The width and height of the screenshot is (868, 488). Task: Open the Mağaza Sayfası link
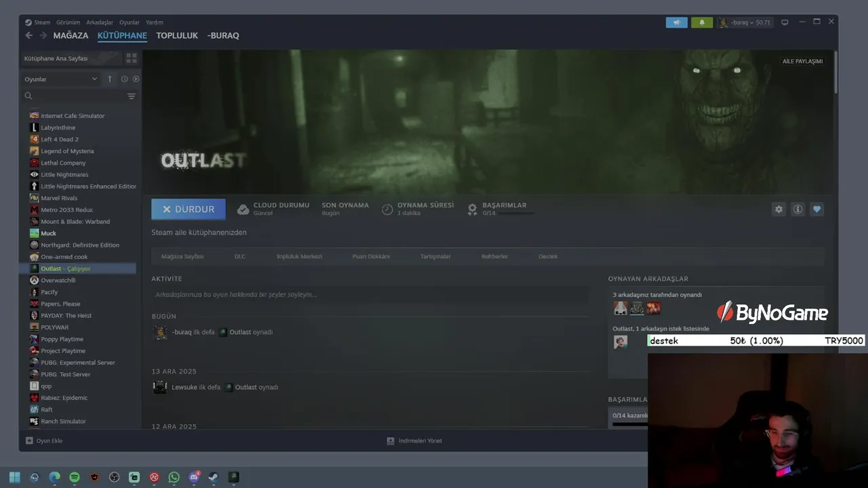click(x=182, y=257)
